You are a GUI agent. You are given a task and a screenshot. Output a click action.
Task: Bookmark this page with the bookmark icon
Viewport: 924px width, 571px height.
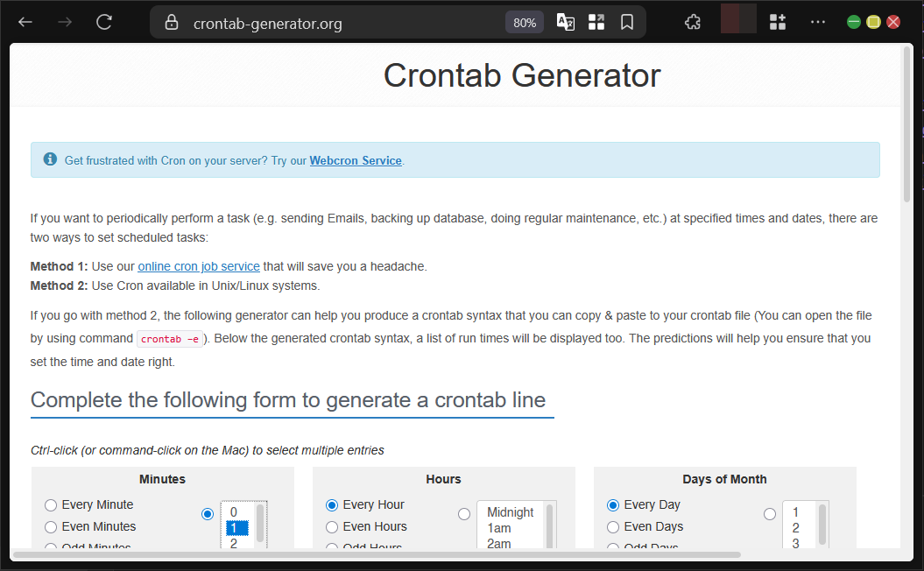point(627,23)
